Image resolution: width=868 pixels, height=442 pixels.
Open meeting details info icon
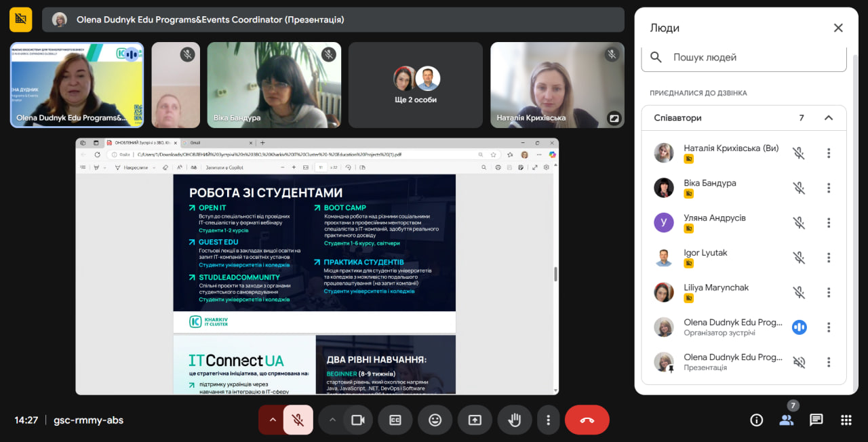tap(757, 420)
